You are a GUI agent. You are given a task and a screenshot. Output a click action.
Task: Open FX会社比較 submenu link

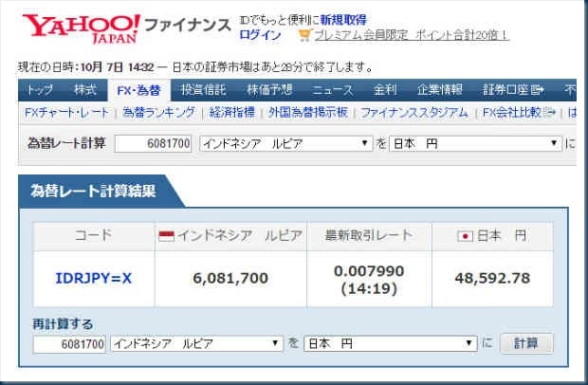tap(519, 113)
